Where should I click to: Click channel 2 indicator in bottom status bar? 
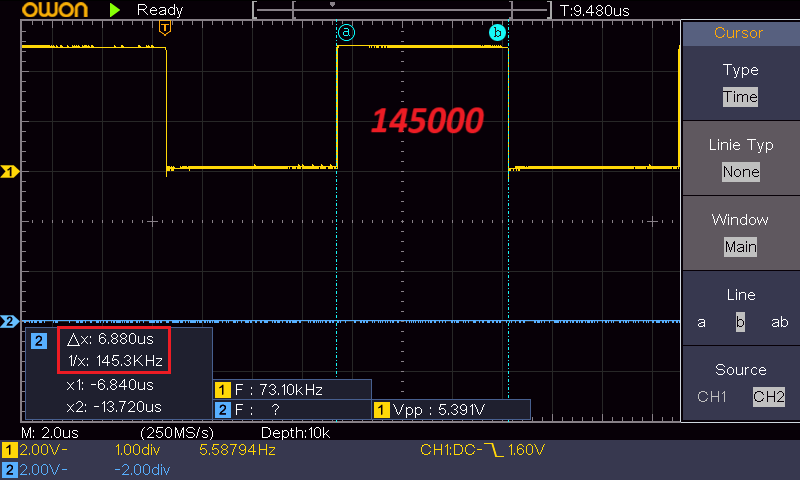(9, 470)
